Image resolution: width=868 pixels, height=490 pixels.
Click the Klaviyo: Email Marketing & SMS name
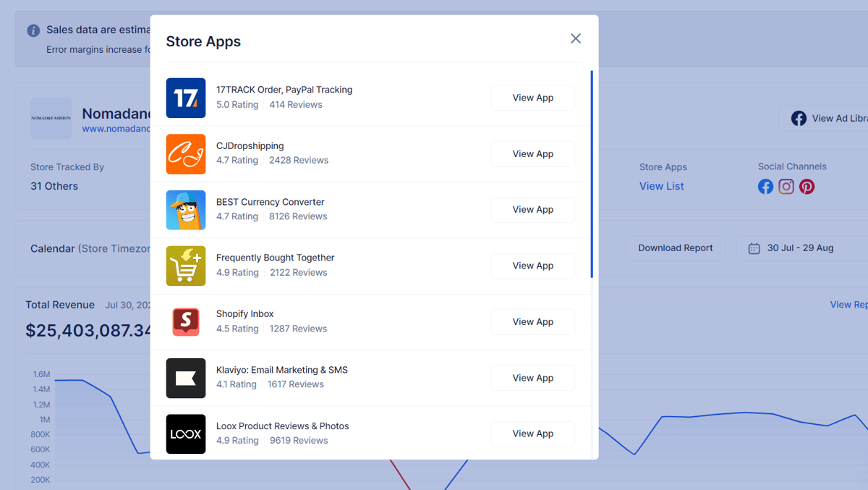282,370
